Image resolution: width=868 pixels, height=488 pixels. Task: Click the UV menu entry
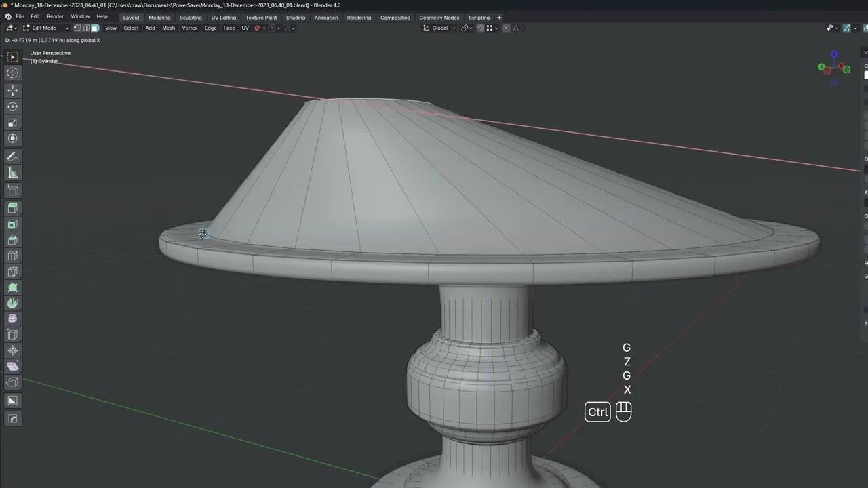pyautogui.click(x=245, y=28)
